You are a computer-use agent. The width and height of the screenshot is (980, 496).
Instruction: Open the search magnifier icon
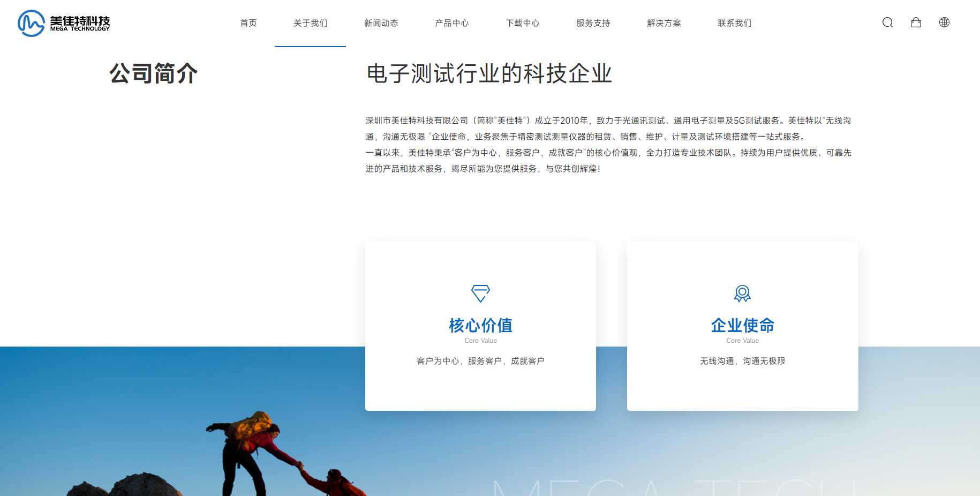coord(887,22)
